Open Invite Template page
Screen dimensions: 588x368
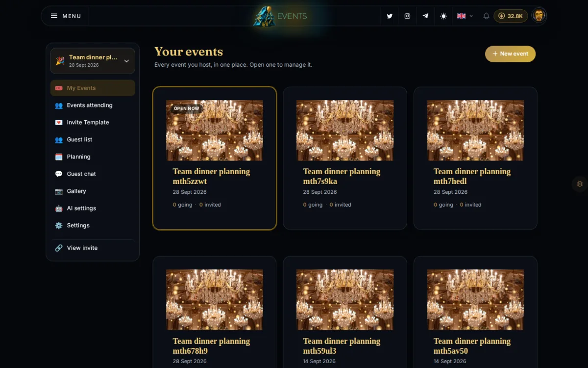[93, 122]
